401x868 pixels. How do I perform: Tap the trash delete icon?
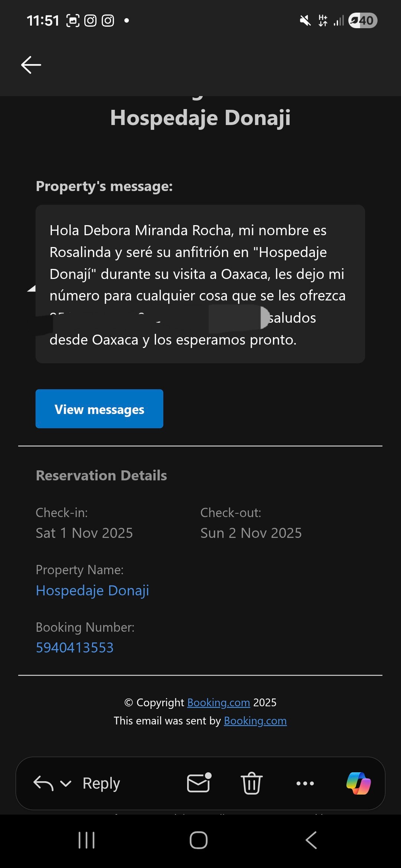251,783
